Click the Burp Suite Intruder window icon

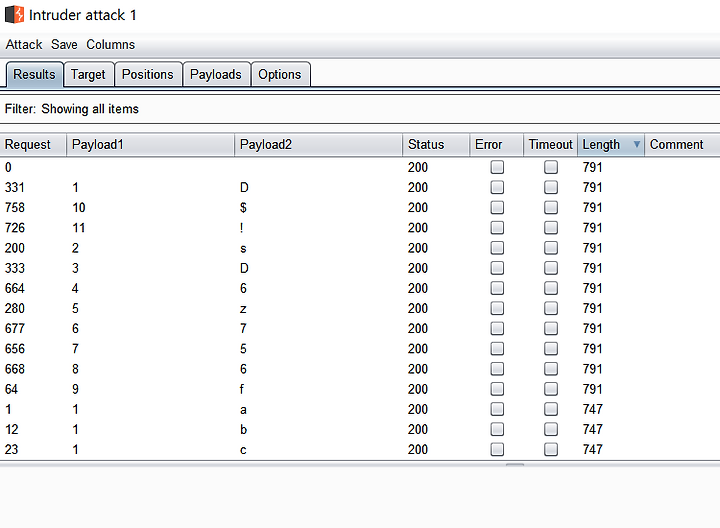click(x=14, y=14)
